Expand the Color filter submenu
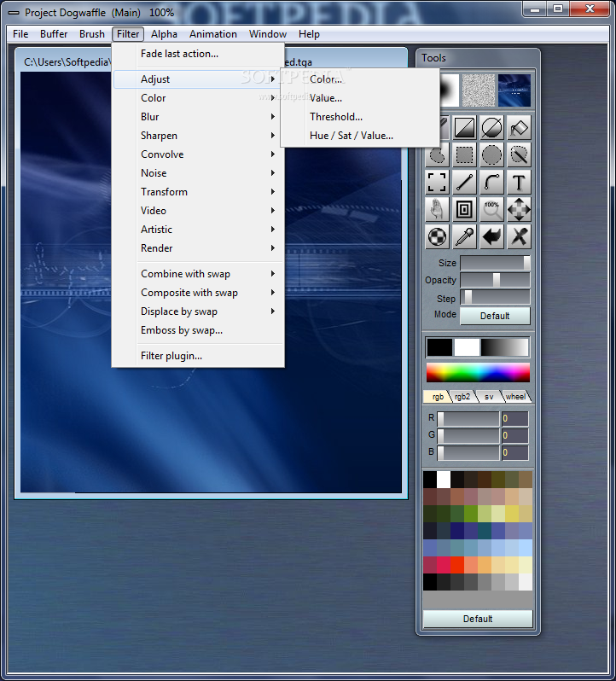 coord(198,98)
